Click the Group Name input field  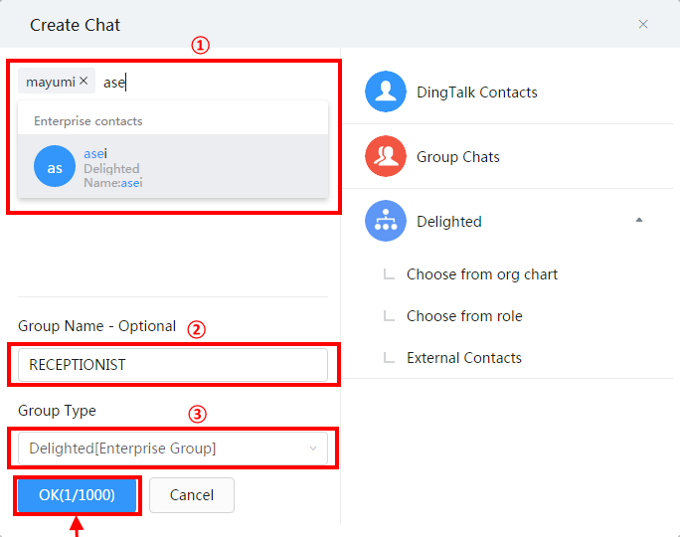173,365
